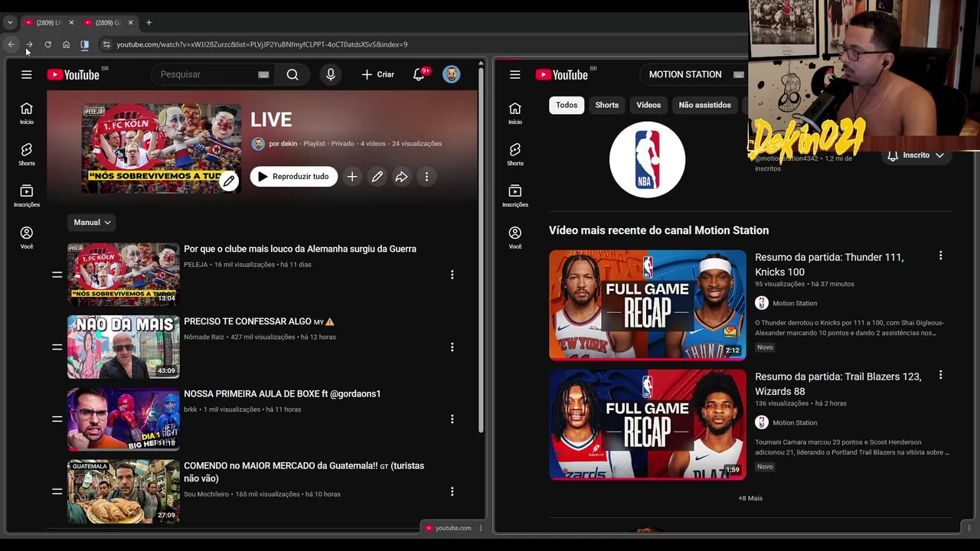980x551 pixels.
Task: Select the Shorts filter chip
Action: 607,105
